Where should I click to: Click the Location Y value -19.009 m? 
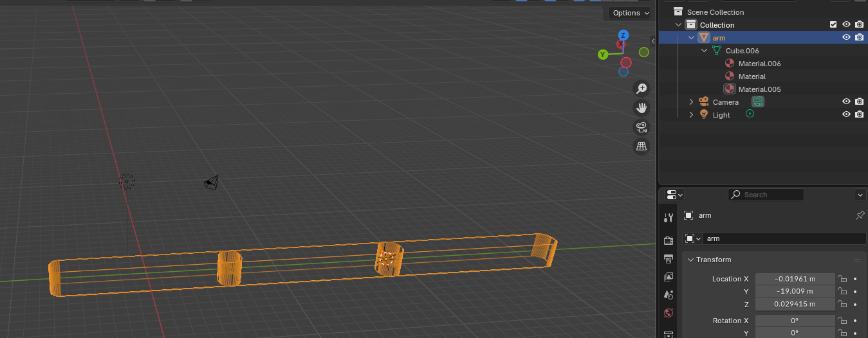point(795,291)
